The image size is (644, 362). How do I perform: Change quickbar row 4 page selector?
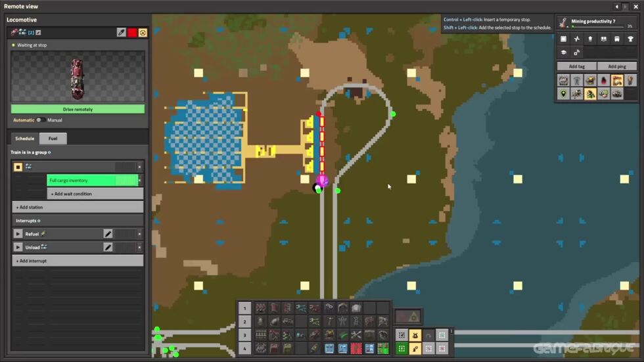point(244,348)
